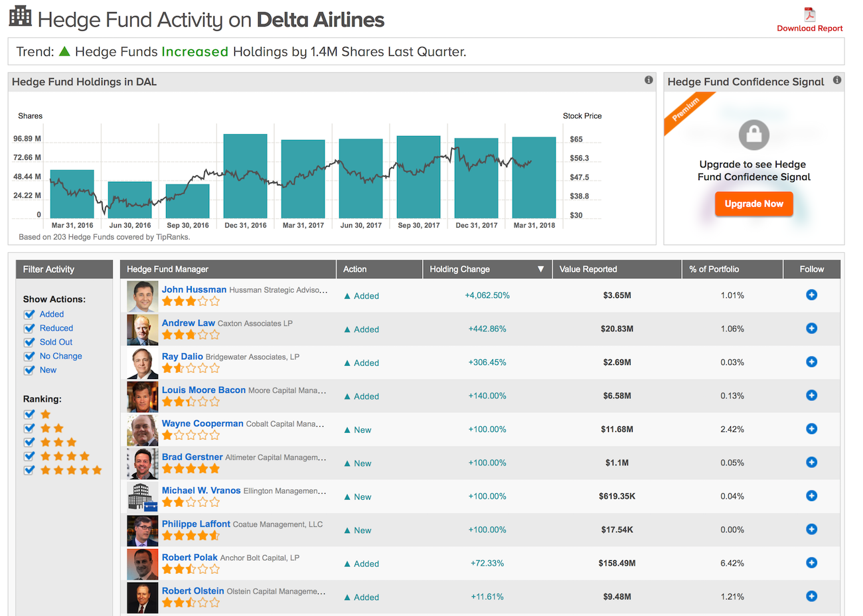Click the '$158.49M' value reported cell
The height and width of the screenshot is (616, 863).
pyautogui.click(x=617, y=563)
